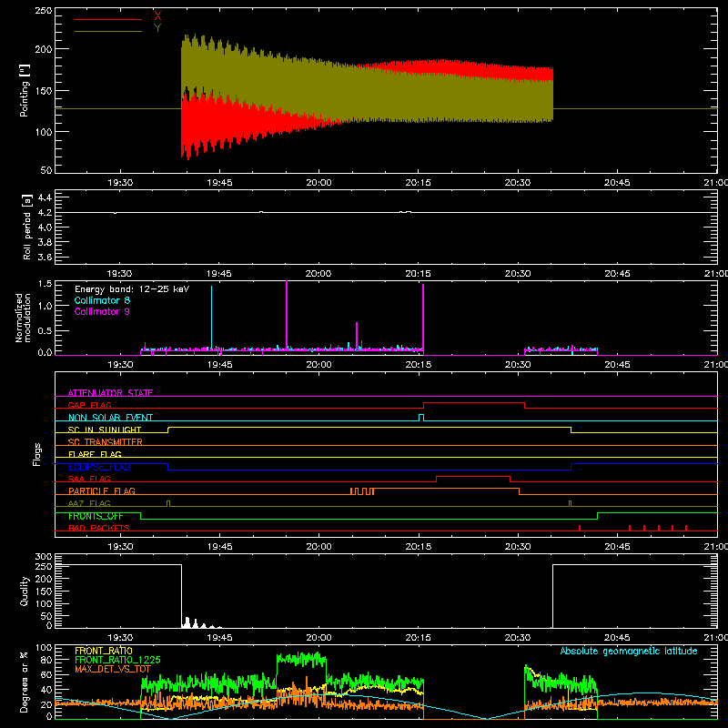728x728 pixels.
Task: Click the SC_TRANSMITTER flag label
Action: (x=105, y=441)
